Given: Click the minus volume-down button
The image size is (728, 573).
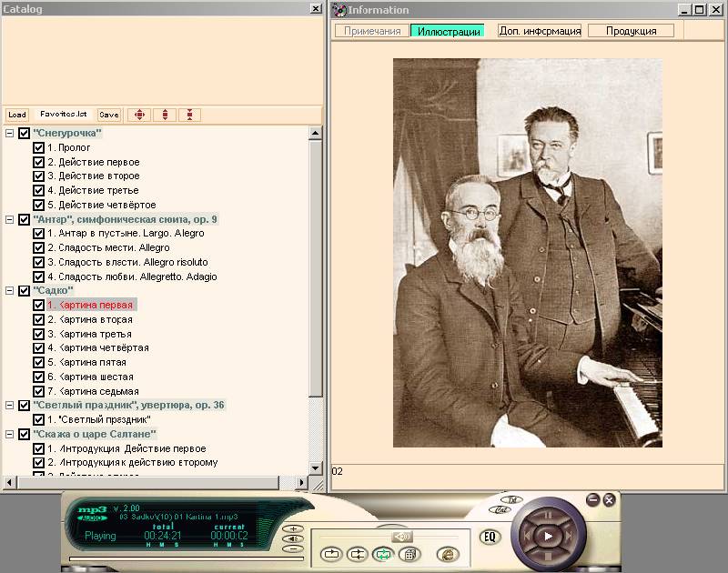Looking at the screenshot, I should click(293, 548).
